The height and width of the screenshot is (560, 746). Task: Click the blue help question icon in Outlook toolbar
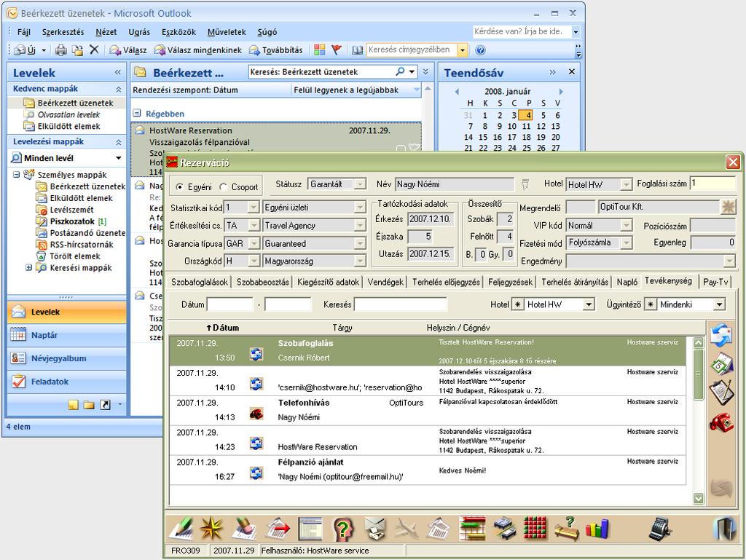480,50
